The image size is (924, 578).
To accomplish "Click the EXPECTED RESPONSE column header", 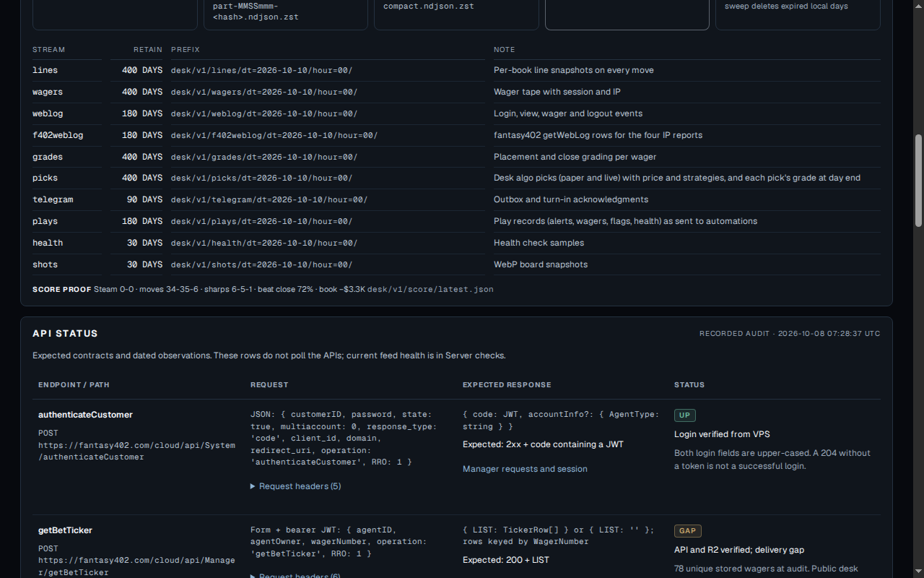I will point(507,385).
